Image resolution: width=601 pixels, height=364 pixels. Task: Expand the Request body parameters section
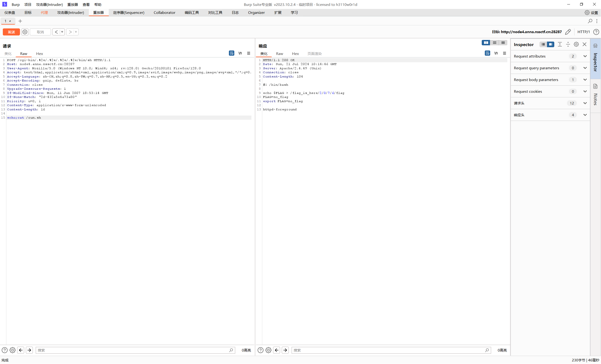tap(585, 80)
